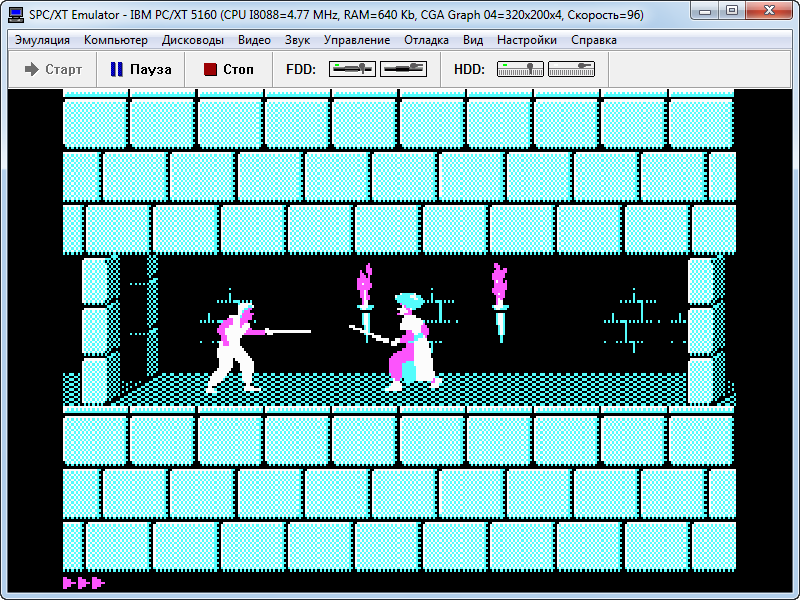This screenshot has width=800, height=600.
Task: Open the Видео menu
Action: [254, 40]
